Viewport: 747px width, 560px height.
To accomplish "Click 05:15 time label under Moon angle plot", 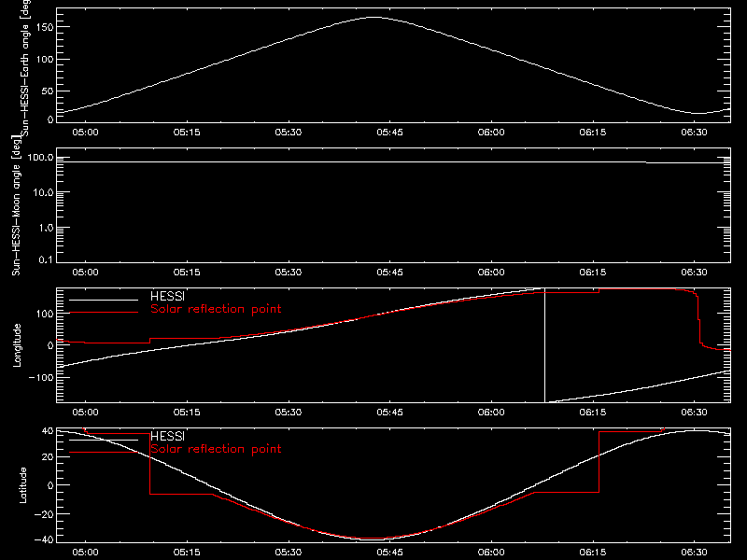I will [x=187, y=273].
